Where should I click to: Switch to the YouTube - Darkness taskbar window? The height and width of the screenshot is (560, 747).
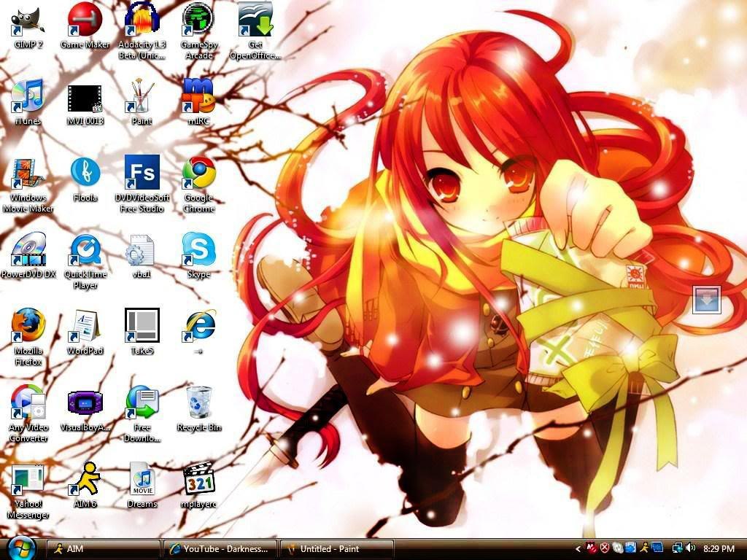pyautogui.click(x=220, y=549)
